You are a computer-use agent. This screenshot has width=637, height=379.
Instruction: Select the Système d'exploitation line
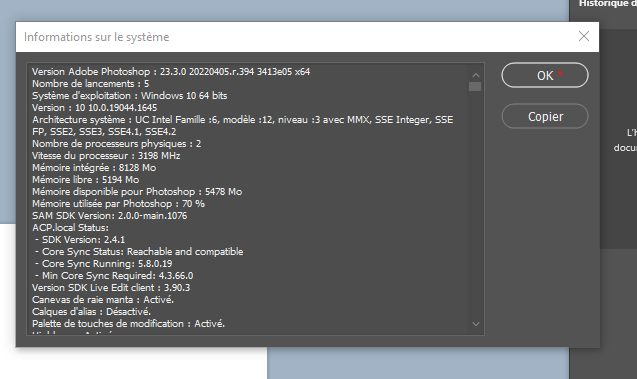130,96
